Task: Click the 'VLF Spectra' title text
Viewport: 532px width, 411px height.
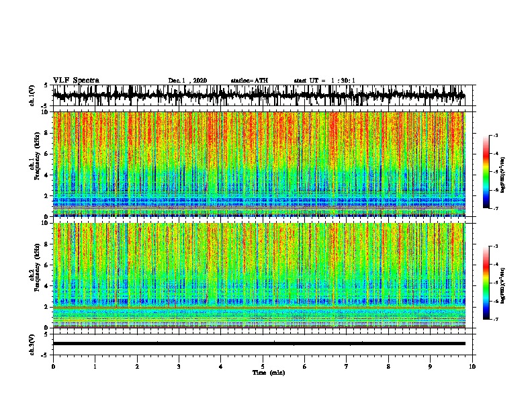Action: point(76,81)
